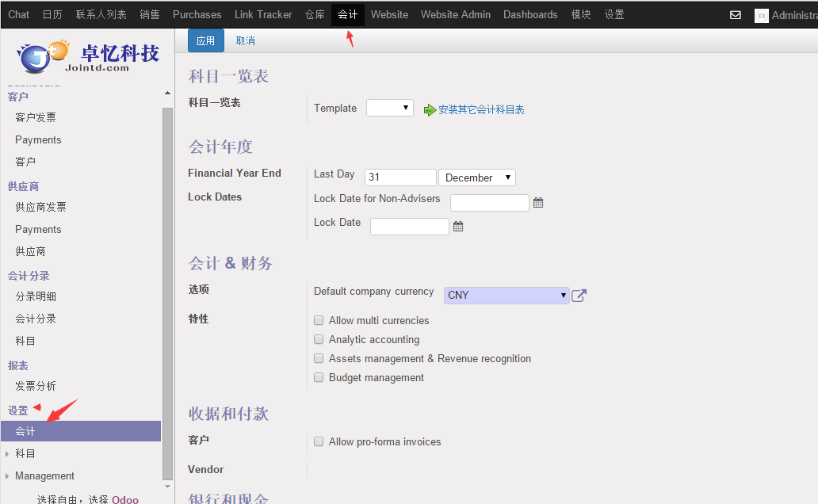The width and height of the screenshot is (818, 504).
Task: Open the Template dropdown
Action: [x=389, y=108]
